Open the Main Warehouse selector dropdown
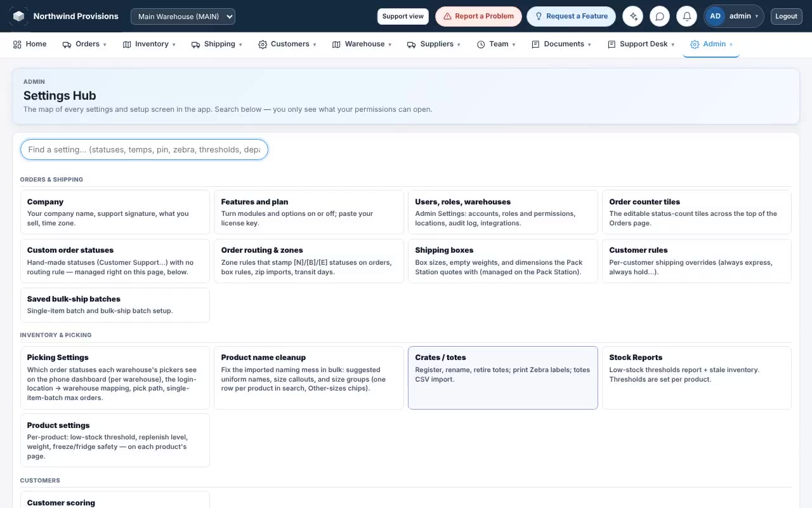This screenshot has width=812, height=508. [183, 17]
